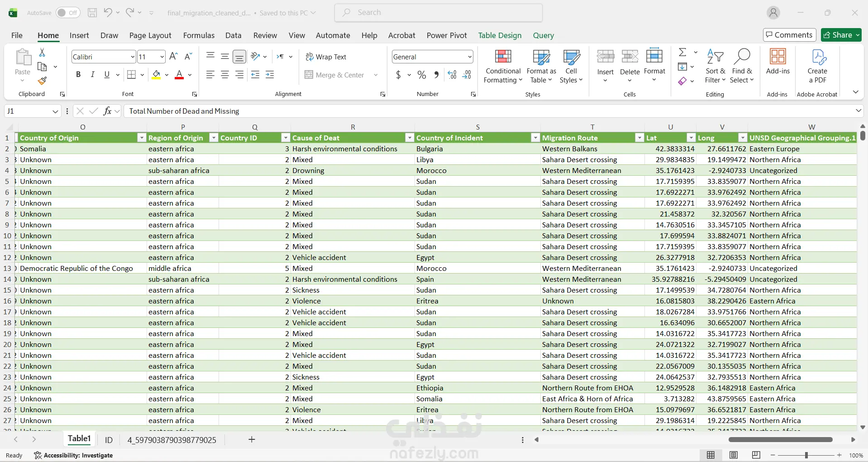This screenshot has width=868, height=462.
Task: Click Merge & Center button
Action: tap(334, 75)
